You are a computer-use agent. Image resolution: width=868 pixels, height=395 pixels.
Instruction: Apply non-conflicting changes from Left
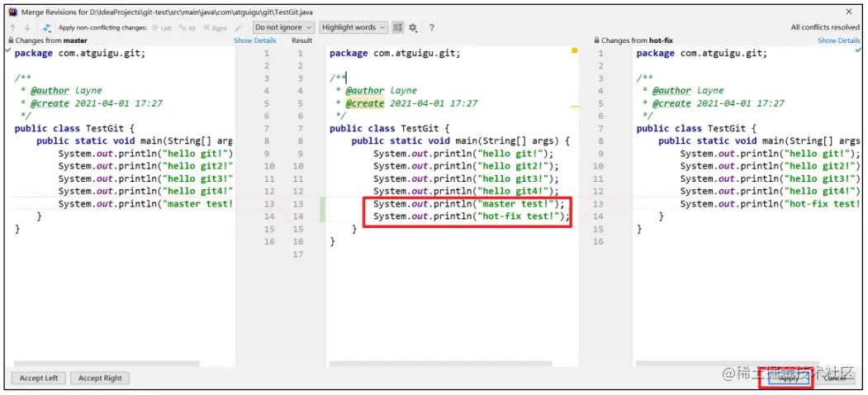pos(162,28)
